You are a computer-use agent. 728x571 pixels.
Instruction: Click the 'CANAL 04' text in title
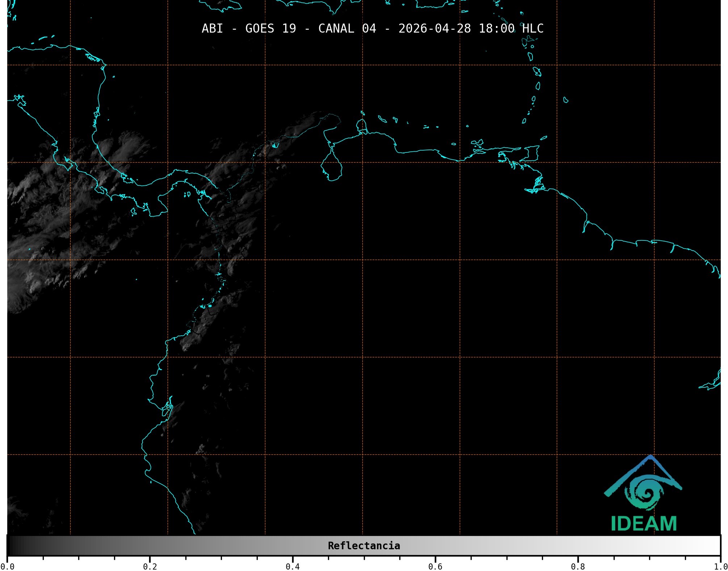click(x=347, y=28)
